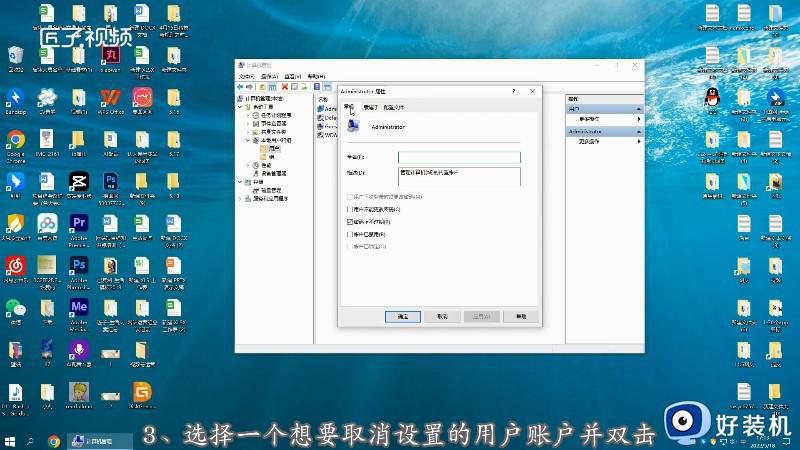Collapse the 用户 section in Actions pane
Viewport: 800px width, 450px height.
638,109
